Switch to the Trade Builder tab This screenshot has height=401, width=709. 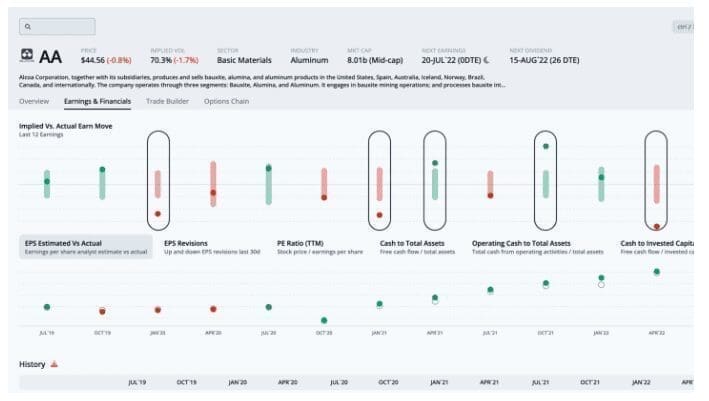coord(168,101)
